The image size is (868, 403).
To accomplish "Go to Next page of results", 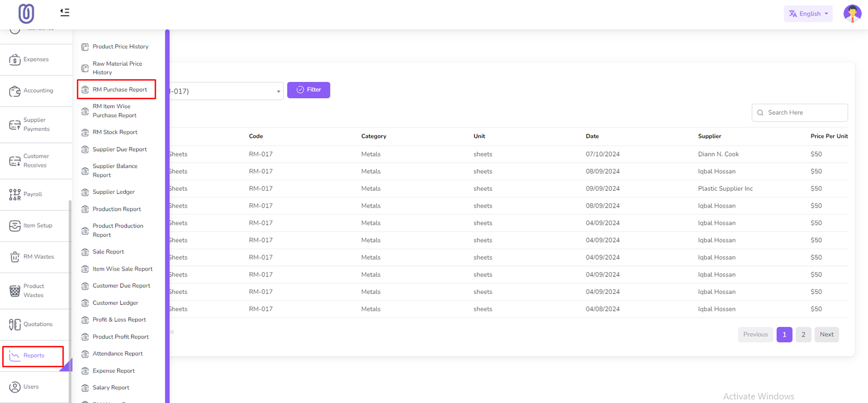I will (x=826, y=335).
